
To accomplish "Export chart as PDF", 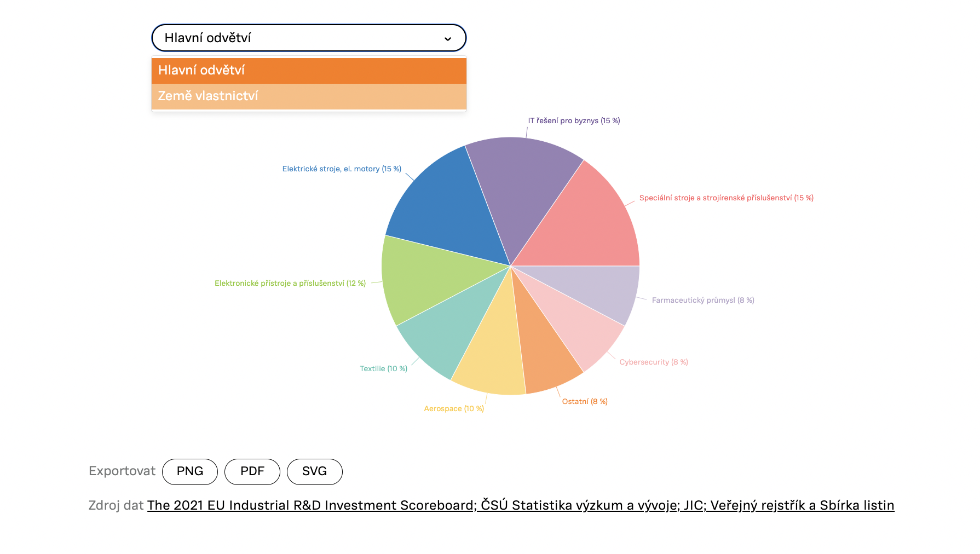I will pyautogui.click(x=252, y=471).
